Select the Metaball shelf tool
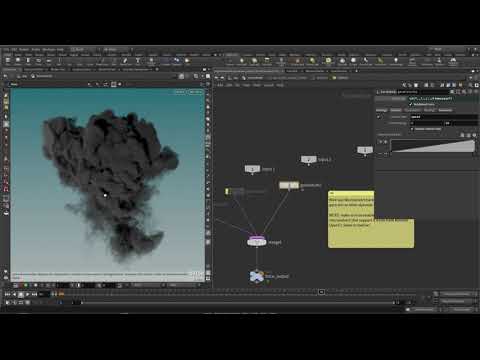The width and height of the screenshot is (480, 360). pyautogui.click(x=176, y=61)
